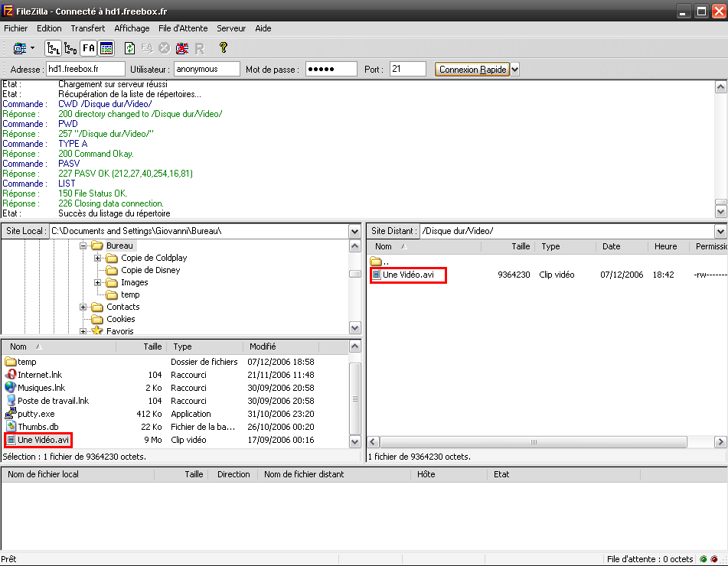Expand the Favoris tree folder
The width and height of the screenshot is (728, 566).
(83, 331)
